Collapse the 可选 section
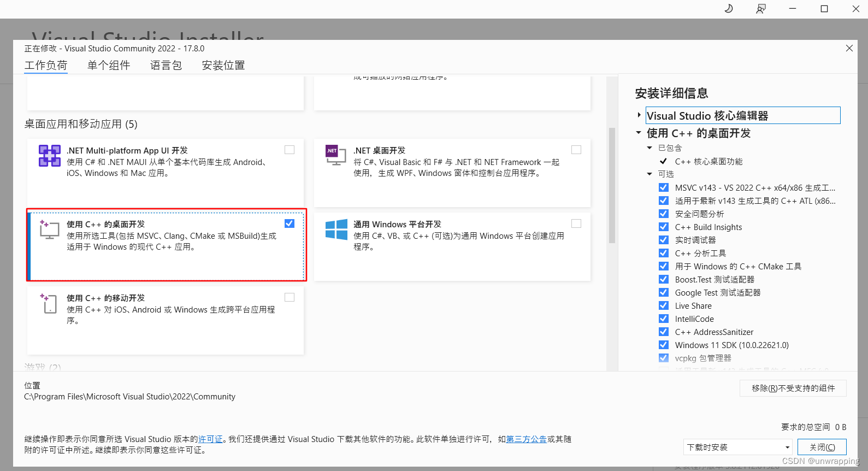868x471 pixels. (649, 174)
